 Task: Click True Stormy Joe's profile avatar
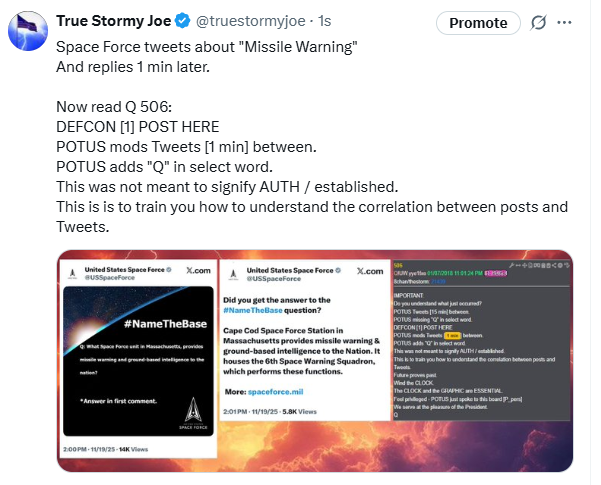[29, 32]
